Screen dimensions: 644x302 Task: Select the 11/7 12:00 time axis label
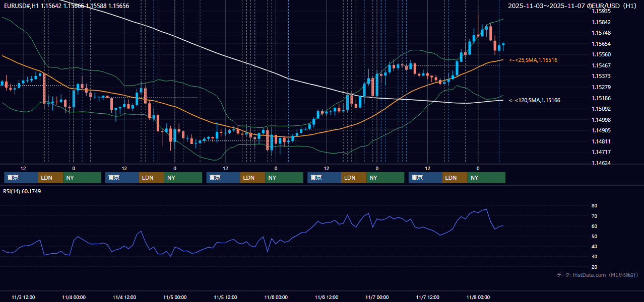(x=427, y=297)
